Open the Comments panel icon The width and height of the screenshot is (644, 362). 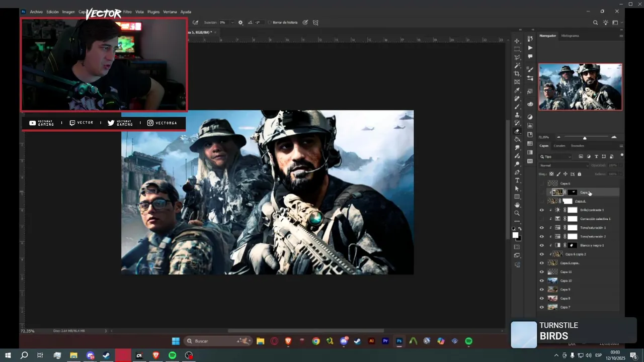[x=530, y=57]
